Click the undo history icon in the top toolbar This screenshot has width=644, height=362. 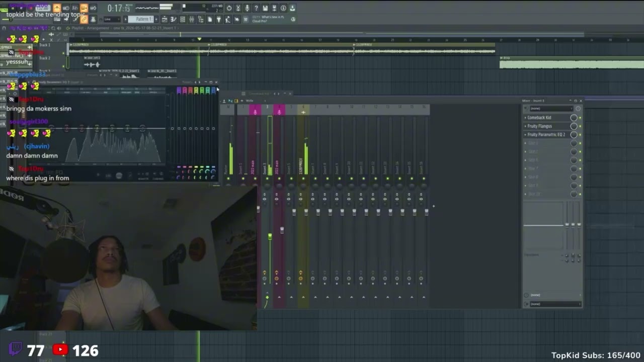(x=229, y=8)
